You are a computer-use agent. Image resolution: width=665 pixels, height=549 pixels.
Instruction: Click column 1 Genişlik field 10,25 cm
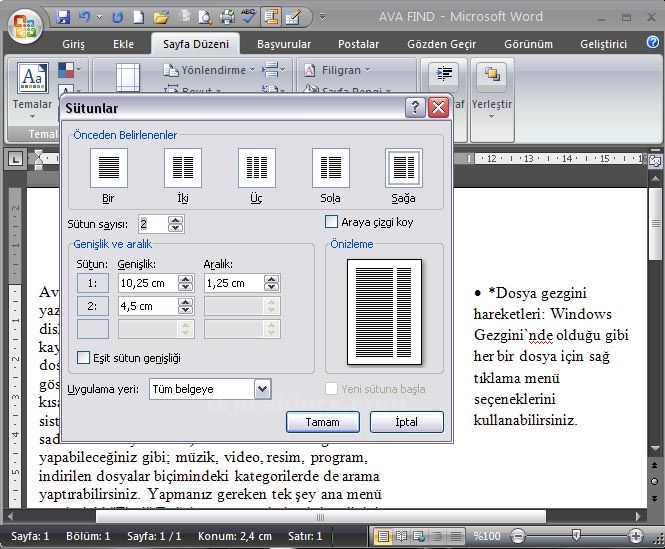tap(148, 283)
